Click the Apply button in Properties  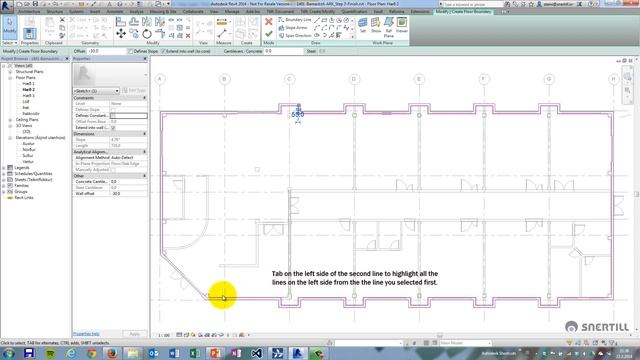coord(135,334)
